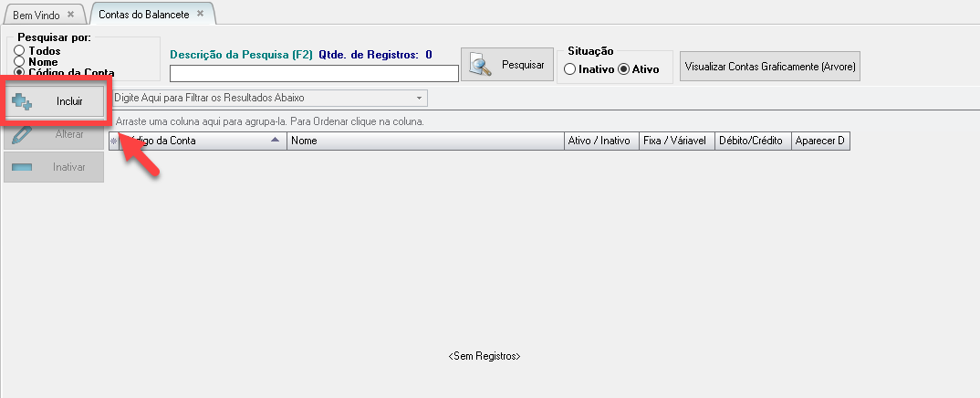Click the Incluir button with plus icon
The width and height of the screenshot is (980, 398).
pos(55,101)
